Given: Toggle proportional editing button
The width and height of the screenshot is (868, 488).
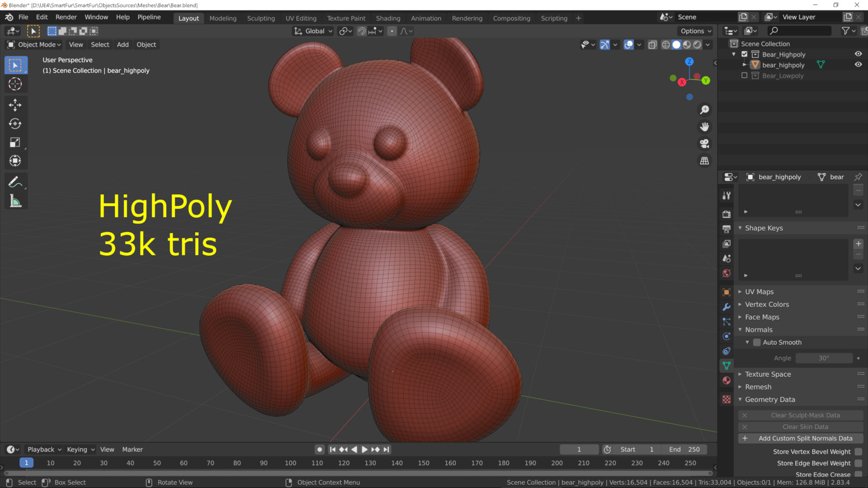Looking at the screenshot, I should [392, 31].
